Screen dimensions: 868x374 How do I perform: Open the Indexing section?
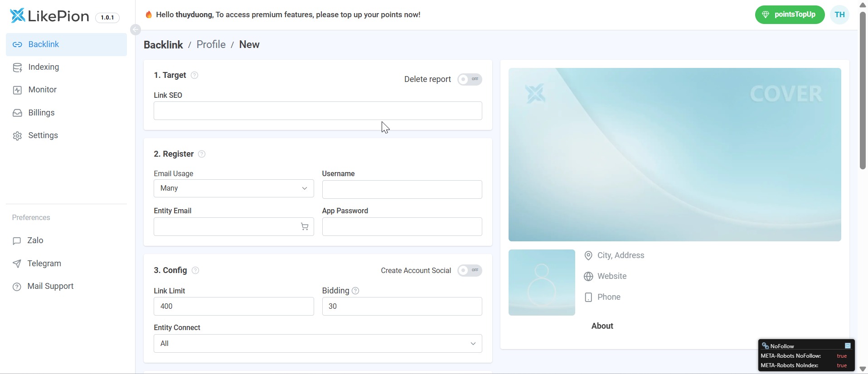[66, 67]
